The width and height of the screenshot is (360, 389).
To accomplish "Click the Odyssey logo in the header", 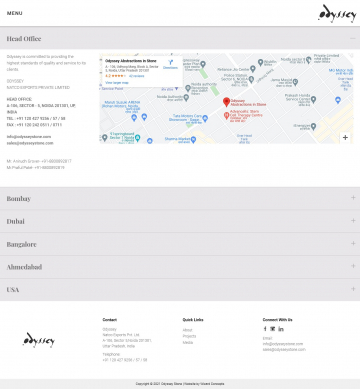I will 337,13.
